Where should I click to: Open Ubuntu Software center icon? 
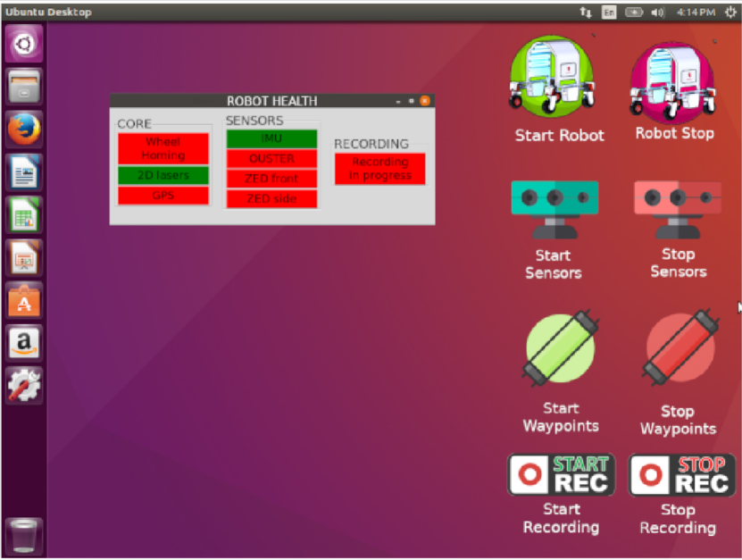24,300
